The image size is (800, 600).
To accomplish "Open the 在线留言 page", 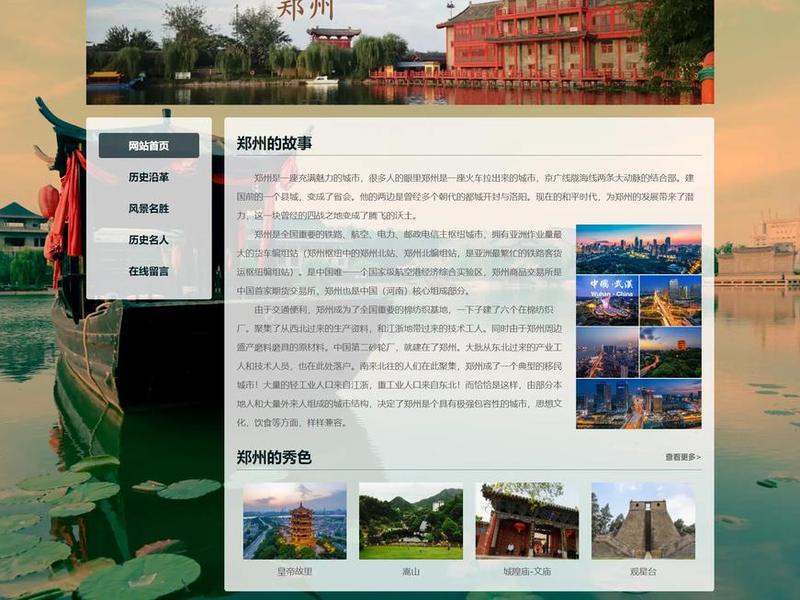I will [148, 271].
